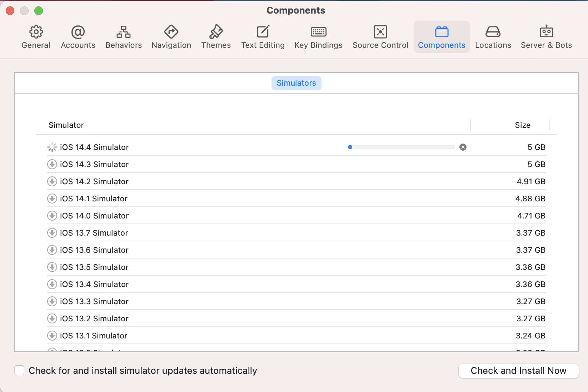Image resolution: width=588 pixels, height=392 pixels.
Task: Download the iOS 14.2 Simulator
Action: point(52,181)
